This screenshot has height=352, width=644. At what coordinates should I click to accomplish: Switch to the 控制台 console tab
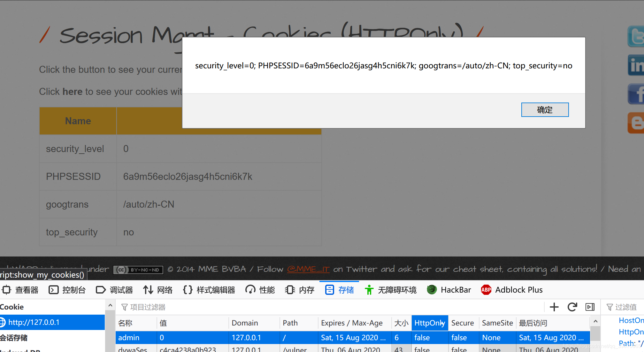click(67, 290)
